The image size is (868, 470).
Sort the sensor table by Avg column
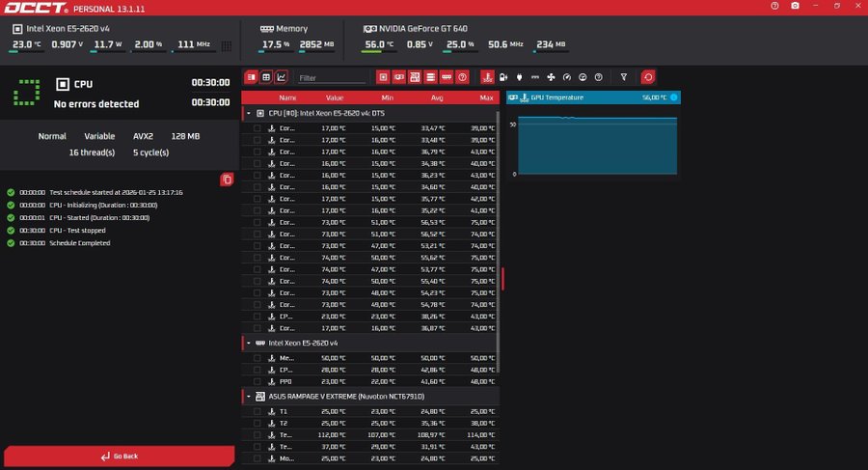tap(436, 97)
